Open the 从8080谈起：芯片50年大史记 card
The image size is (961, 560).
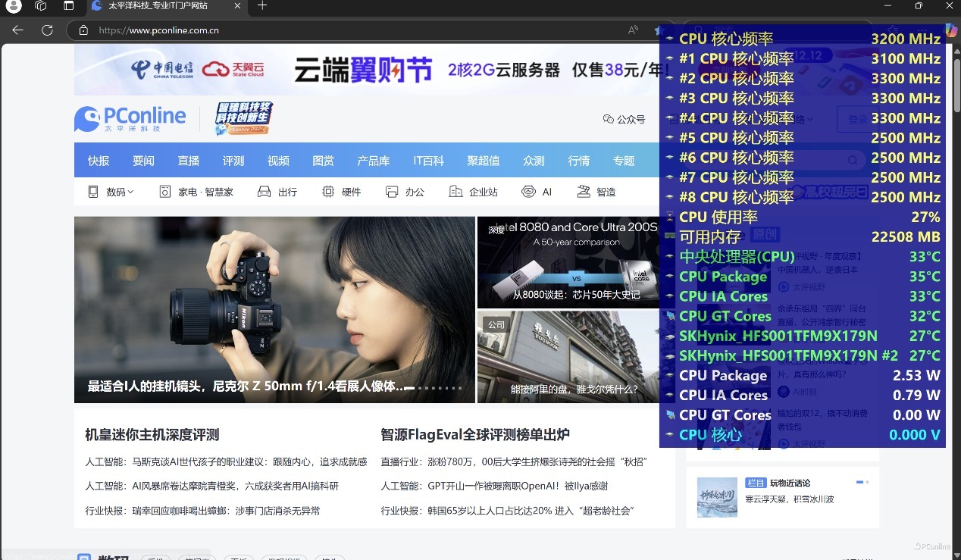(568, 262)
